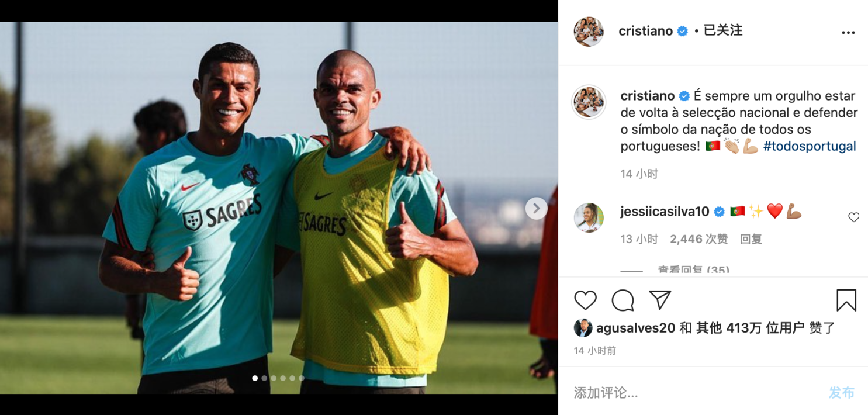This screenshot has height=415, width=868.
Task: Open the three-dot more options menu
Action: [x=848, y=33]
